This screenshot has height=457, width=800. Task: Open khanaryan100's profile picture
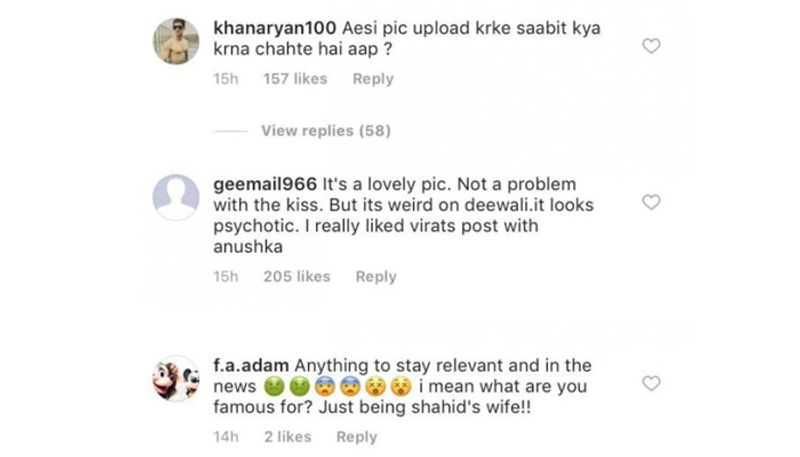176,42
